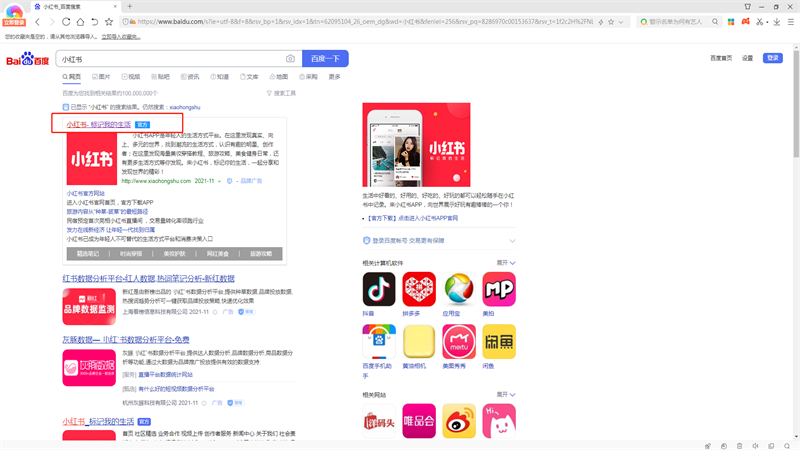Open the Douyin app icon
The height and width of the screenshot is (450, 800).
pyautogui.click(x=379, y=289)
